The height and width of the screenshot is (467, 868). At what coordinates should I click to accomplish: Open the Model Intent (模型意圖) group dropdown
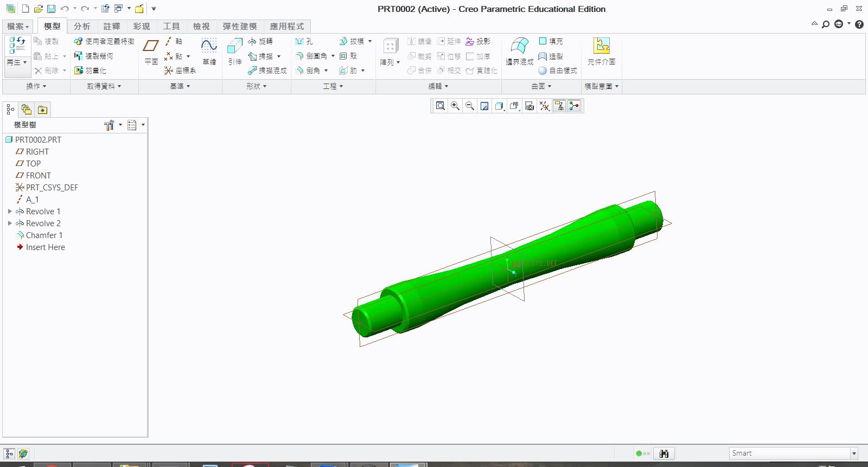[602, 86]
